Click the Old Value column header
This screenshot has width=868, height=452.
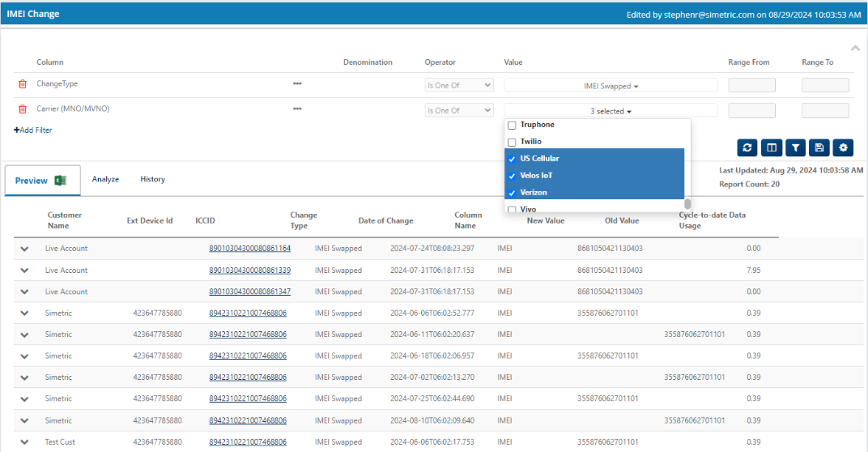[x=622, y=220]
